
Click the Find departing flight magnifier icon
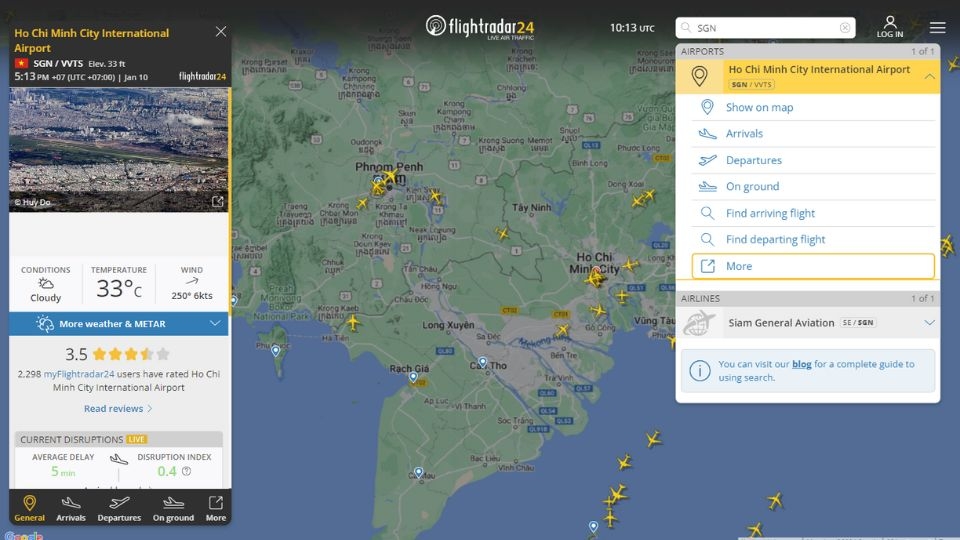click(x=707, y=239)
